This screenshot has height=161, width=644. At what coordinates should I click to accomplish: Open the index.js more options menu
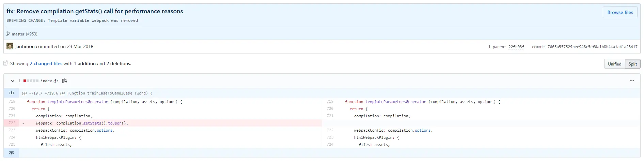coord(632,81)
